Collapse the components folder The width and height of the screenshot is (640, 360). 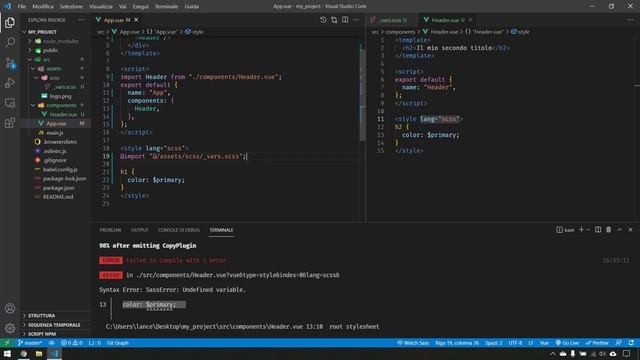click(x=33, y=105)
